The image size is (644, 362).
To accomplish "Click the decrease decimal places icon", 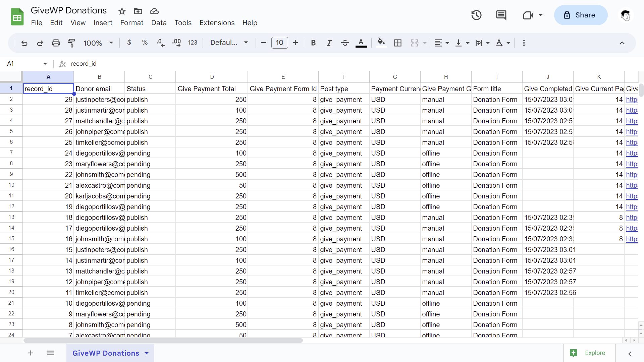I will coord(160,43).
